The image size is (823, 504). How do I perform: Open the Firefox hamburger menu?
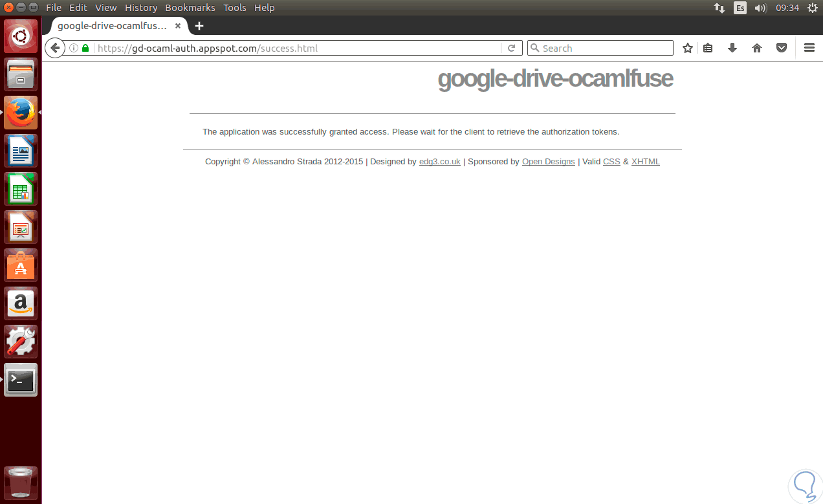coord(809,48)
